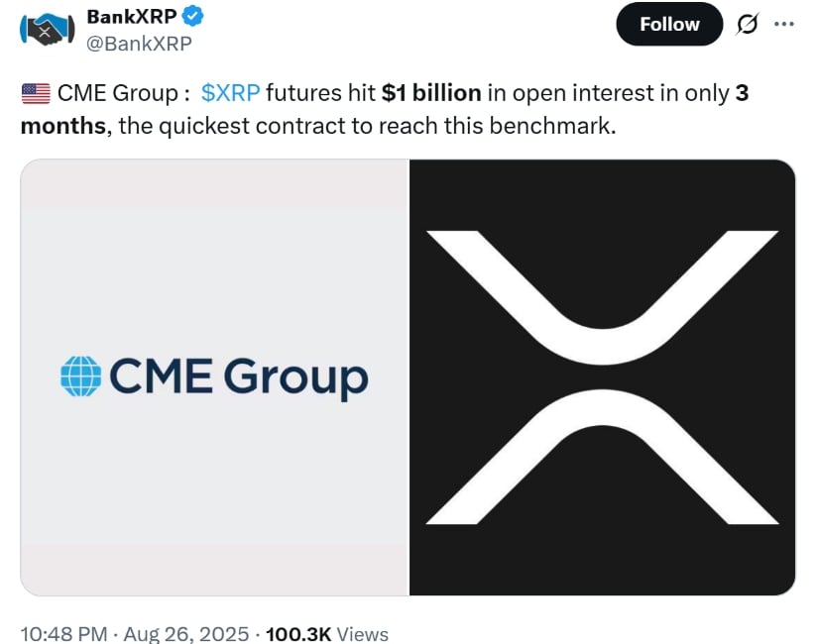Click the Aug 26, 2025 date
Image resolution: width=818 pixels, height=644 pixels.
tap(186, 634)
